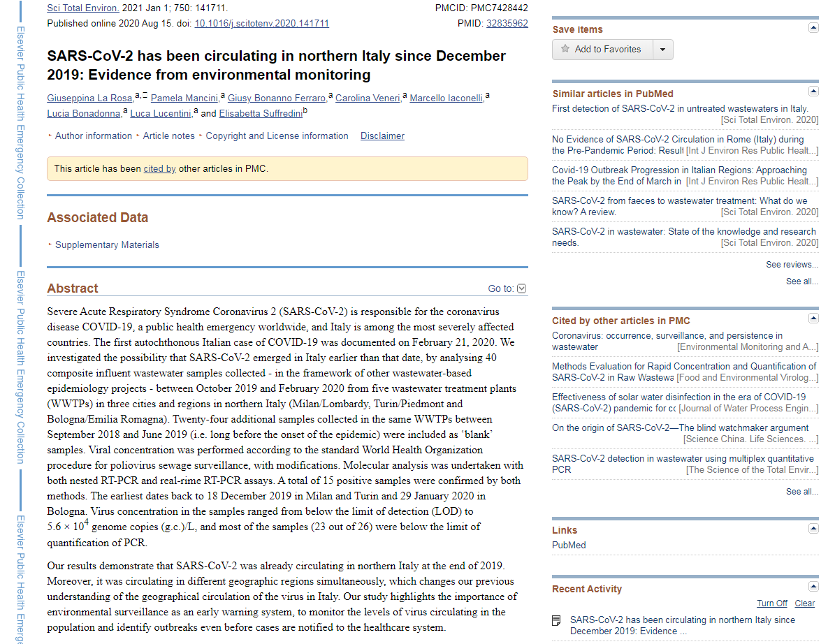Screen dimensions: 828x644
Task: Clear recent activity
Action: click(804, 603)
